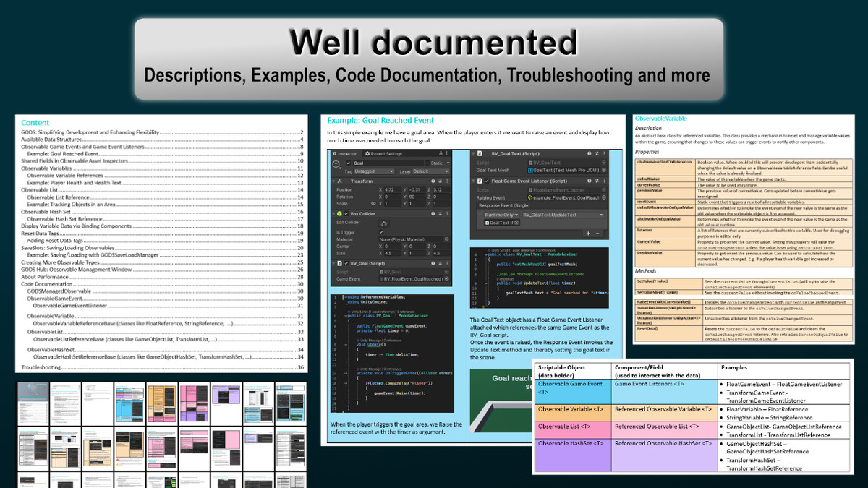The width and height of the screenshot is (868, 488).
Task: Click the Transform component icon
Action: coord(340,181)
